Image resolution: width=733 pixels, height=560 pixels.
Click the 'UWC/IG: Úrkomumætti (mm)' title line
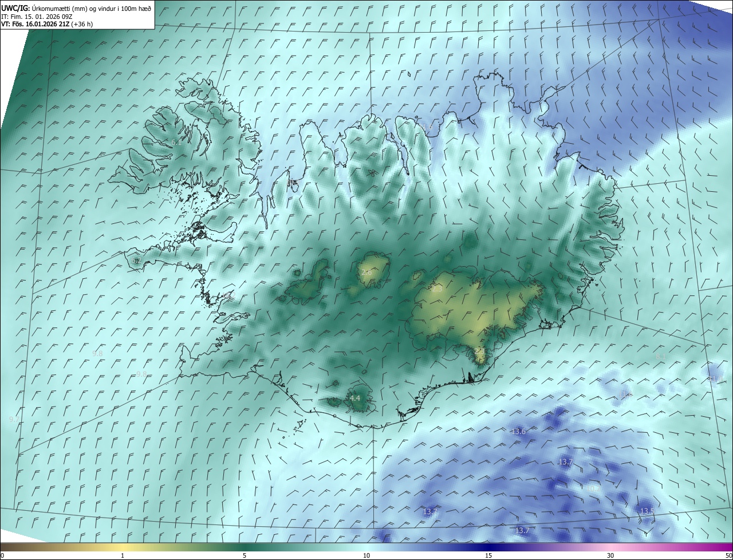point(77,7)
